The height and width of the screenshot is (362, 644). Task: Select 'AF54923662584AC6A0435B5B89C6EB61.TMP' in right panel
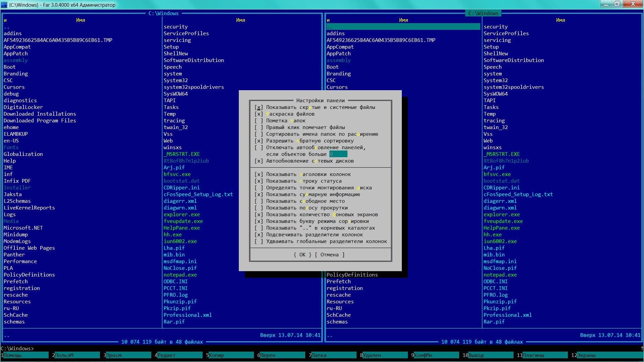pyautogui.click(x=381, y=40)
